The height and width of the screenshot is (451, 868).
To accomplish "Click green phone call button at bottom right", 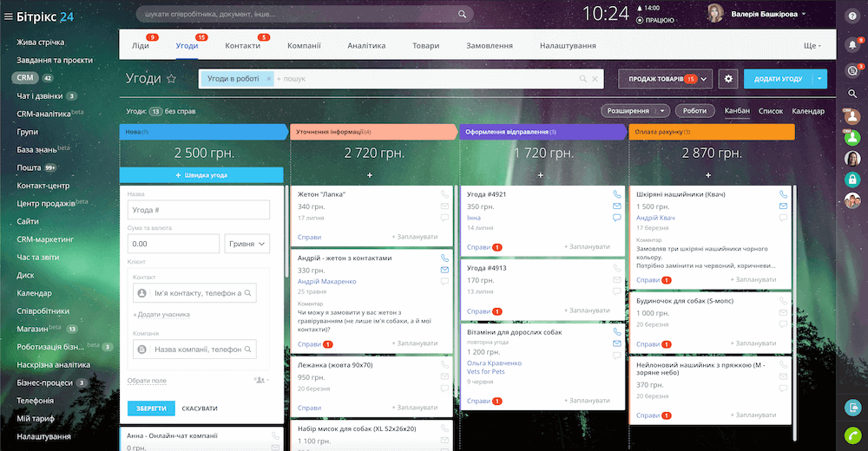I will coord(852,434).
